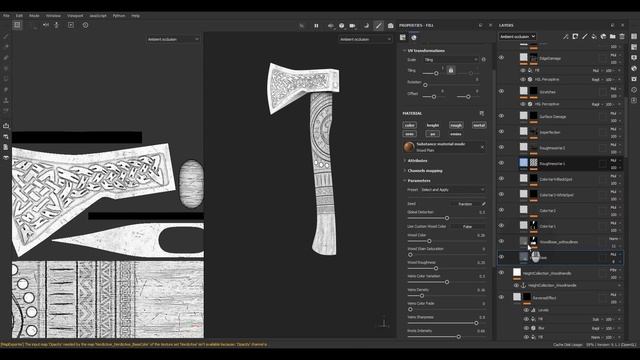
Task: Click the export icon in left toolbar
Action: point(6,126)
